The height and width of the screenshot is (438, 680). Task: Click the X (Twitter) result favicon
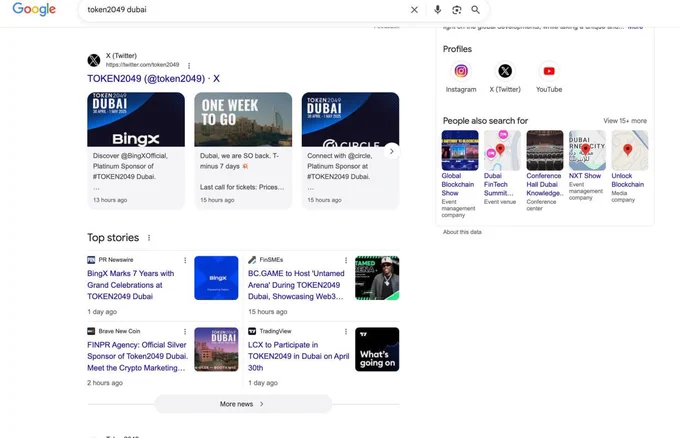[94, 60]
